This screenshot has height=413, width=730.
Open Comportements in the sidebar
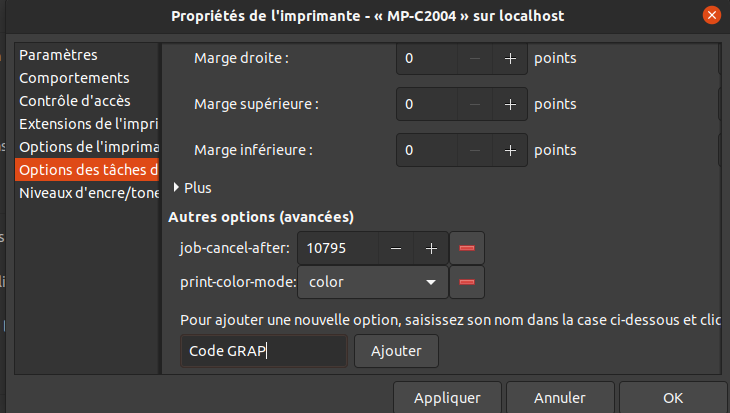74,77
